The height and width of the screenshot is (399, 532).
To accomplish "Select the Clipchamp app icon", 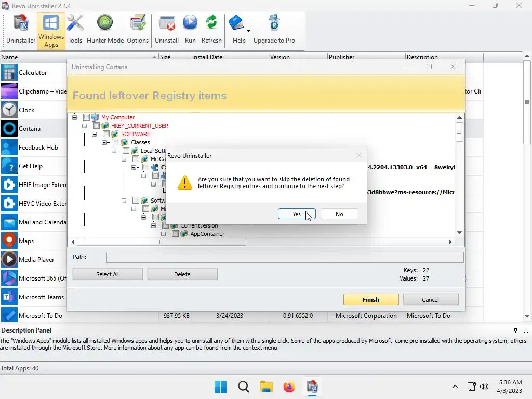I will pos(9,91).
